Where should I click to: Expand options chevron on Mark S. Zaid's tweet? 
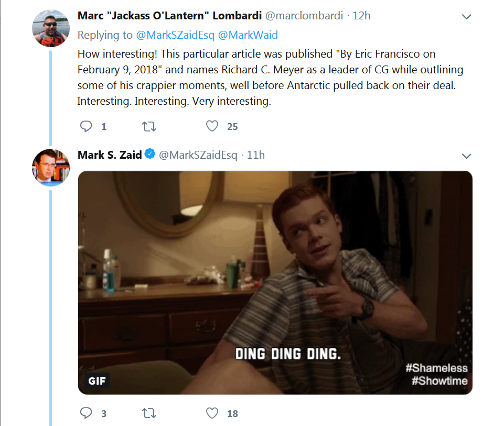pyautogui.click(x=466, y=156)
